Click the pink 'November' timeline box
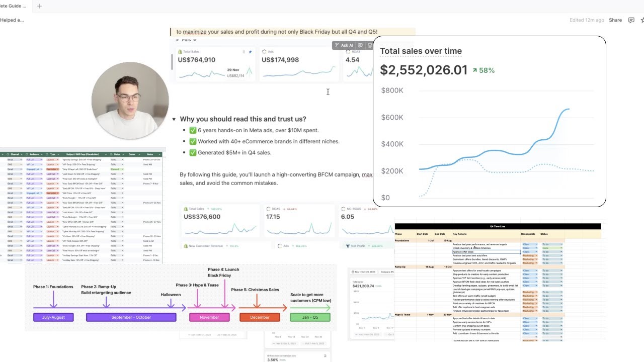The image size is (644, 362). tap(209, 317)
